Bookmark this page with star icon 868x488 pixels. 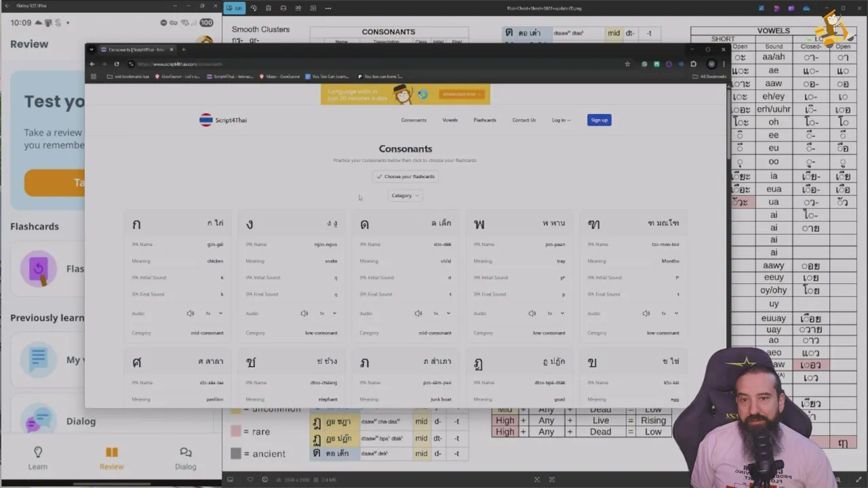(x=627, y=64)
